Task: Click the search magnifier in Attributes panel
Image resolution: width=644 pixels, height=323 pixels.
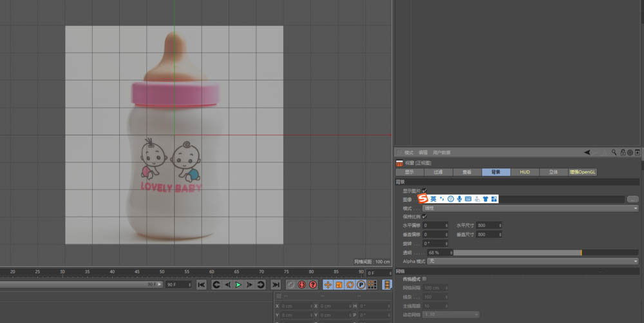Action: tap(614, 153)
